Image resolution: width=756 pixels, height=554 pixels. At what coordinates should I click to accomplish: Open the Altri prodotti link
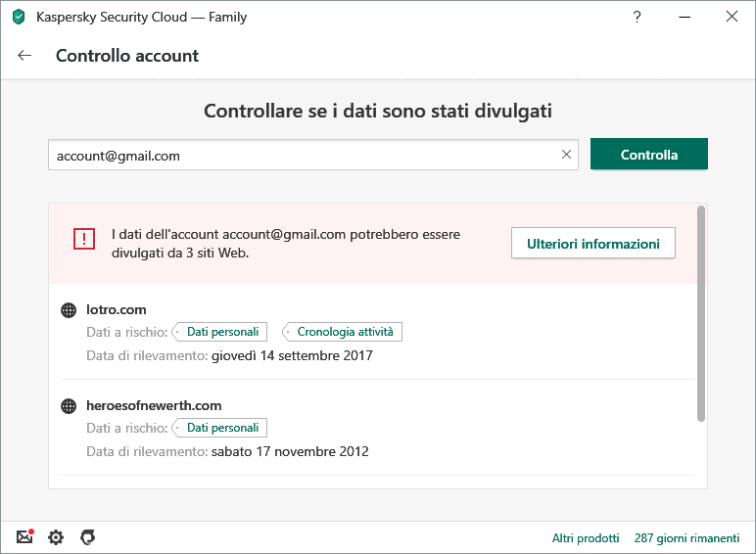(586, 538)
